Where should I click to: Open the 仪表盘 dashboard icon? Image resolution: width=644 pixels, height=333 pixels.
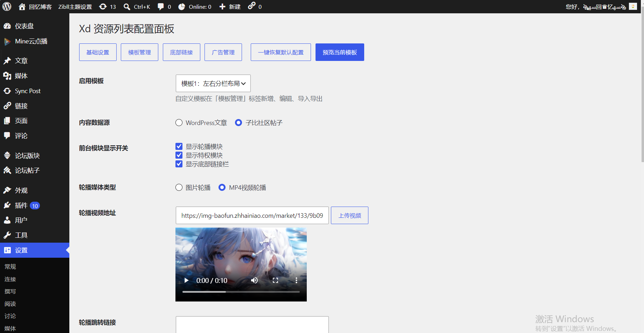[x=7, y=26]
